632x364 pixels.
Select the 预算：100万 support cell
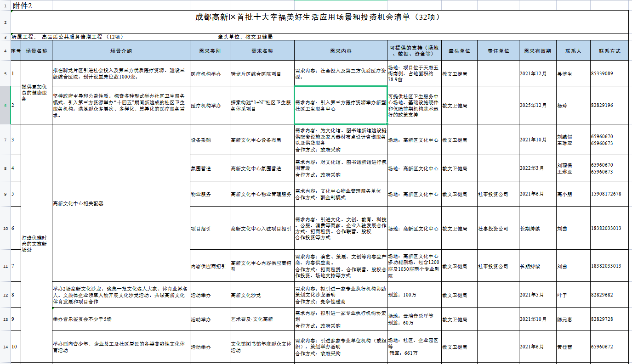tap(414, 295)
